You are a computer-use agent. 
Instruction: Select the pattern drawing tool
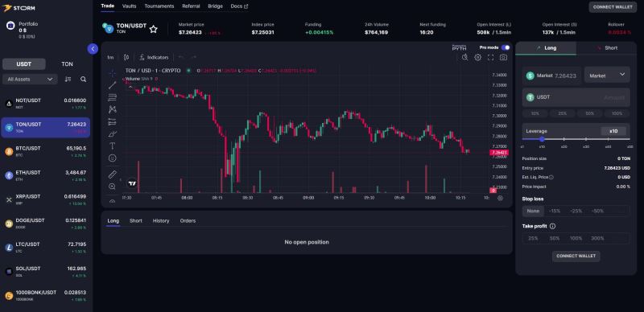coord(112,109)
